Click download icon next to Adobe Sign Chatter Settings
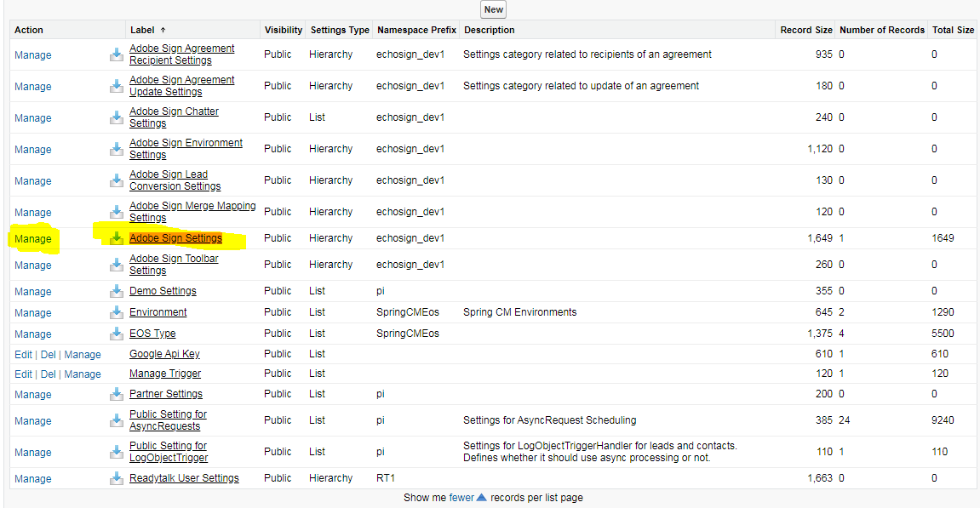This screenshot has width=980, height=508. coord(117,117)
